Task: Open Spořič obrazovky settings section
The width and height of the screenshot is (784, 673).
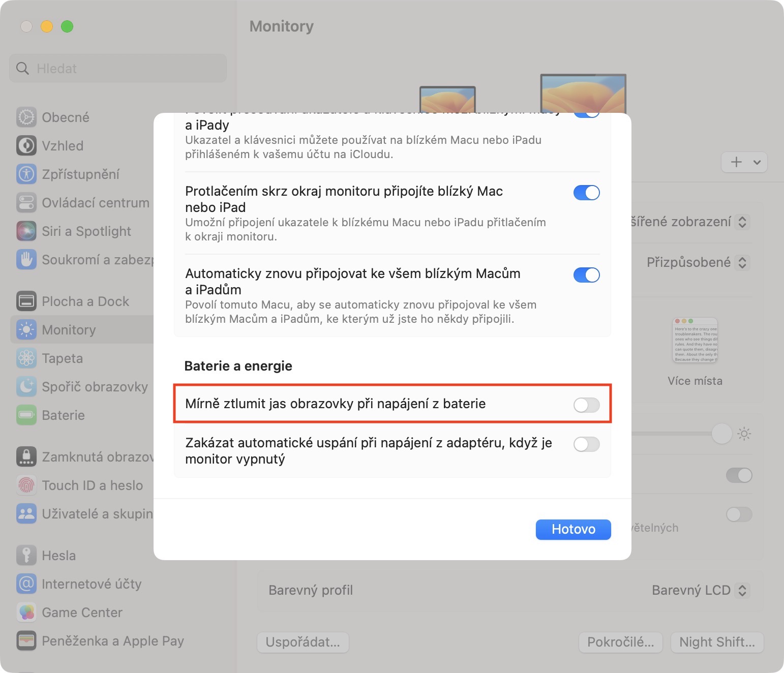Action: (95, 387)
